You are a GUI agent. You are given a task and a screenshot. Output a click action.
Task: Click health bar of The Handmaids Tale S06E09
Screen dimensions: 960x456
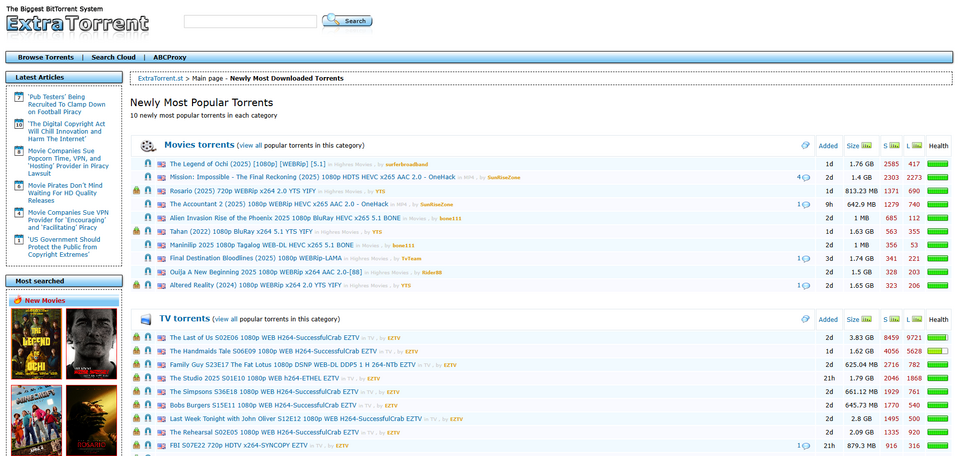[938, 351]
